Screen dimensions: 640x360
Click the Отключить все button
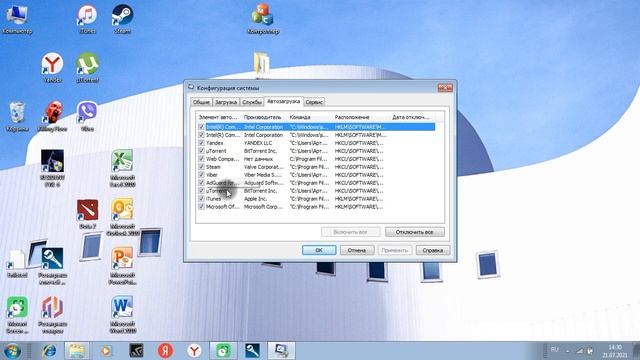pos(415,232)
